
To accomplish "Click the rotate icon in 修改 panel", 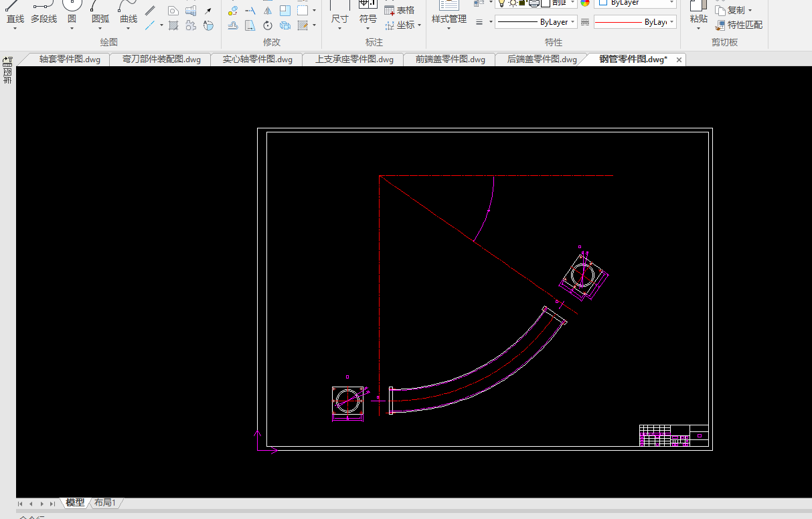I will (268, 25).
